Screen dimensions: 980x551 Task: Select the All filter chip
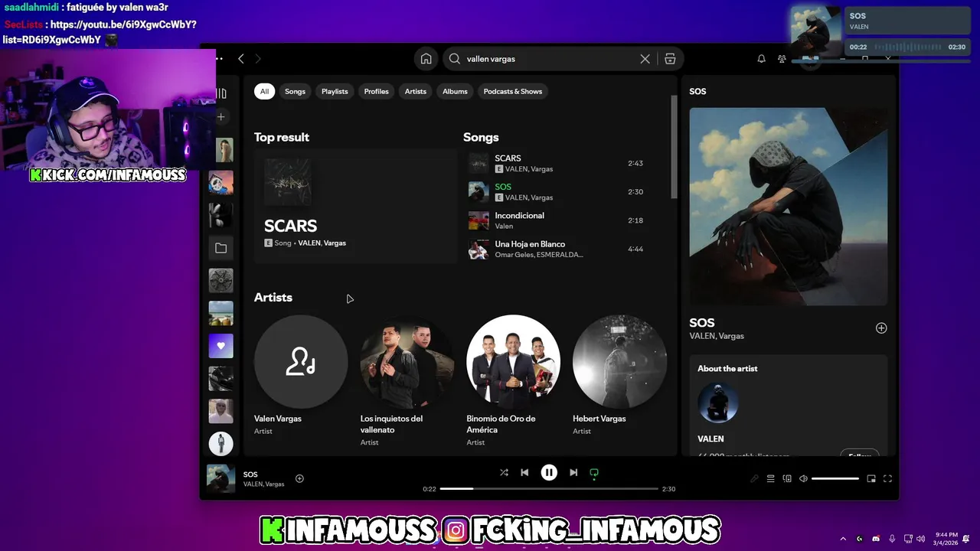[x=264, y=91]
